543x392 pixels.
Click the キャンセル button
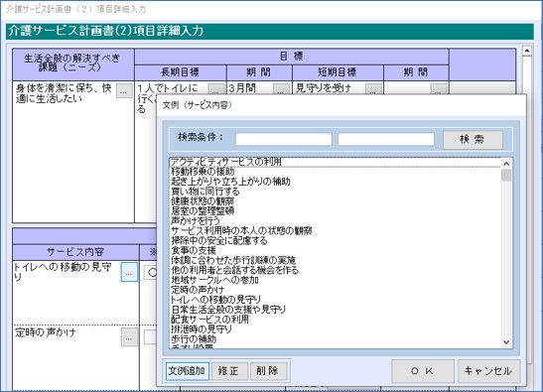(488, 371)
